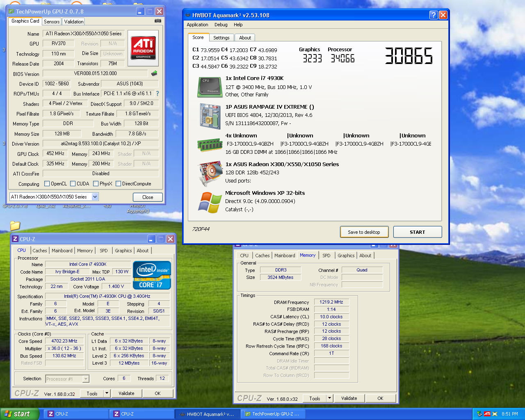525x420 pixels.
Task: Toggle the PhysX checkbox
Action: click(x=96, y=184)
